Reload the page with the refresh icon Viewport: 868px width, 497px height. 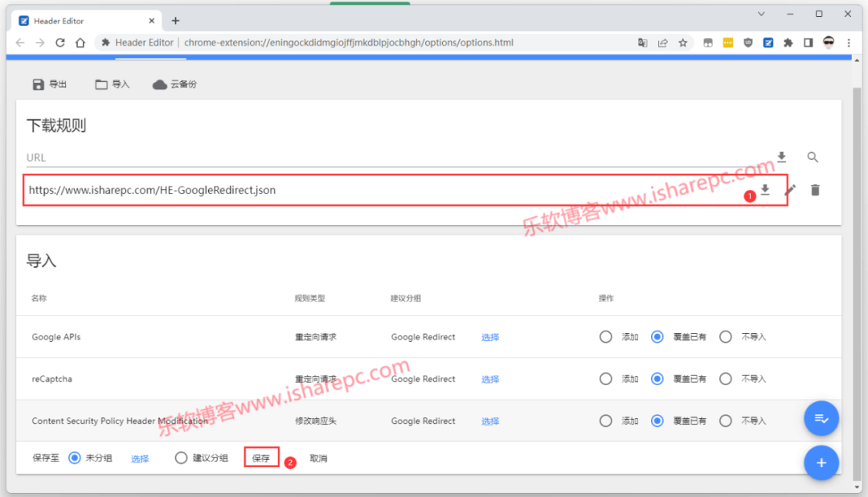click(x=59, y=43)
